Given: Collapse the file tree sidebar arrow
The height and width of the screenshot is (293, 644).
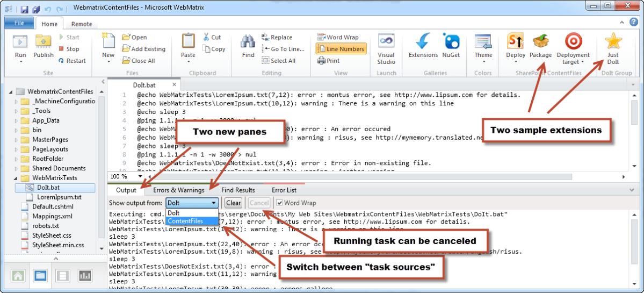Looking at the screenshot, I should [103, 81].
